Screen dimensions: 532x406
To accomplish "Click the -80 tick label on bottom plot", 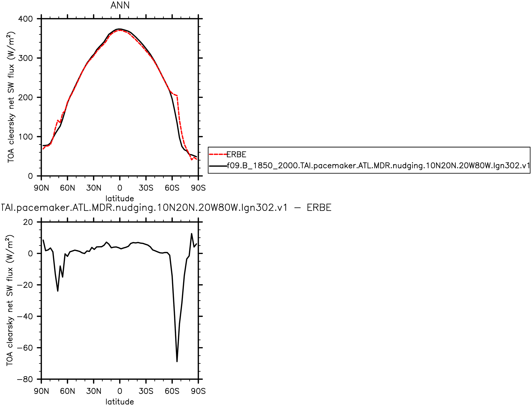I will [x=25, y=380].
